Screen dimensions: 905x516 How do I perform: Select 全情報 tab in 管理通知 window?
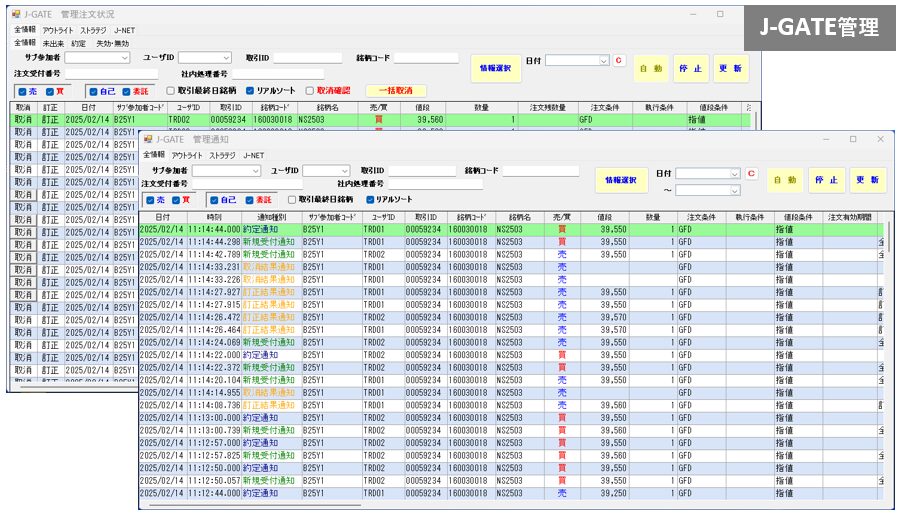click(x=154, y=155)
